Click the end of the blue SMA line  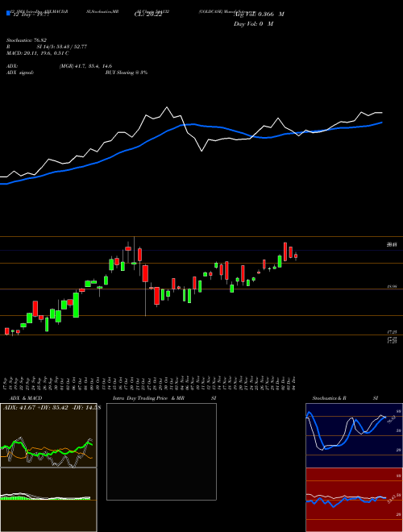point(382,123)
